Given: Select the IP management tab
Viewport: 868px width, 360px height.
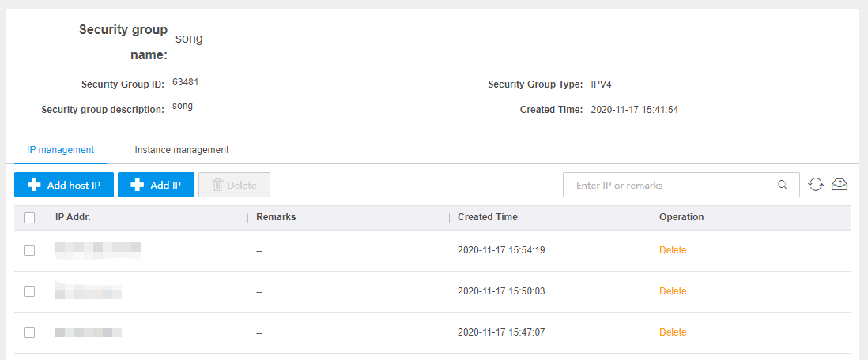Looking at the screenshot, I should (60, 150).
